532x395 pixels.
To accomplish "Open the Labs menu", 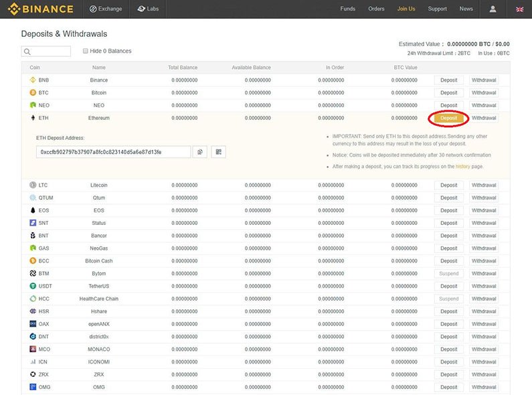I will click(x=148, y=9).
